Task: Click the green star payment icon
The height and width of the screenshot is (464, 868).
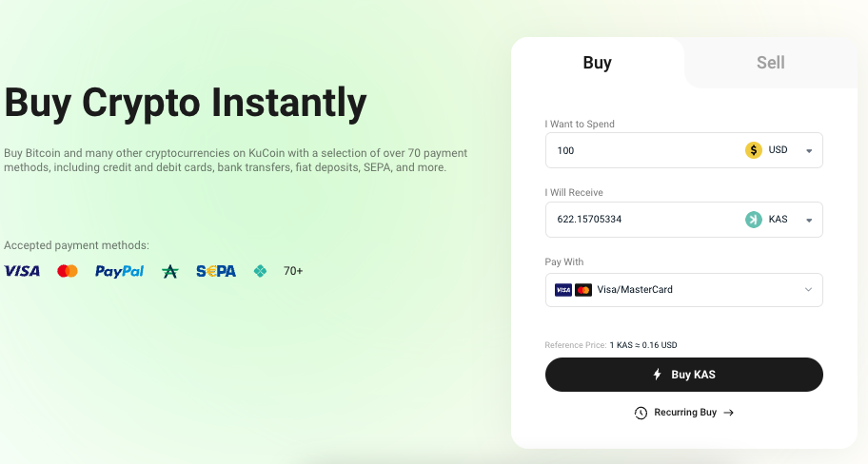Action: [x=170, y=271]
